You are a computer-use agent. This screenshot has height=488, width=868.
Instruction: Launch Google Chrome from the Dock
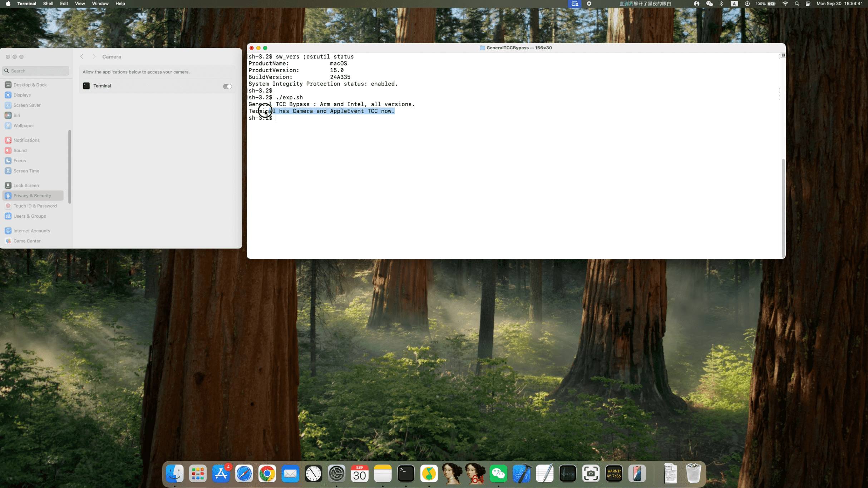(x=267, y=474)
